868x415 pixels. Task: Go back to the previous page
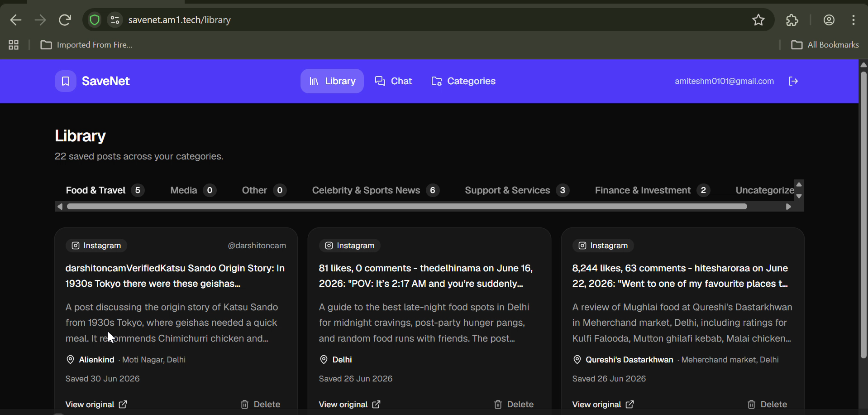(x=16, y=20)
